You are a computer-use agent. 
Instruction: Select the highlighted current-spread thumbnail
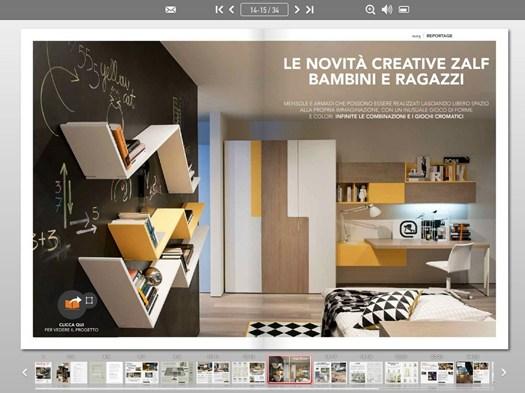pyautogui.click(x=289, y=370)
